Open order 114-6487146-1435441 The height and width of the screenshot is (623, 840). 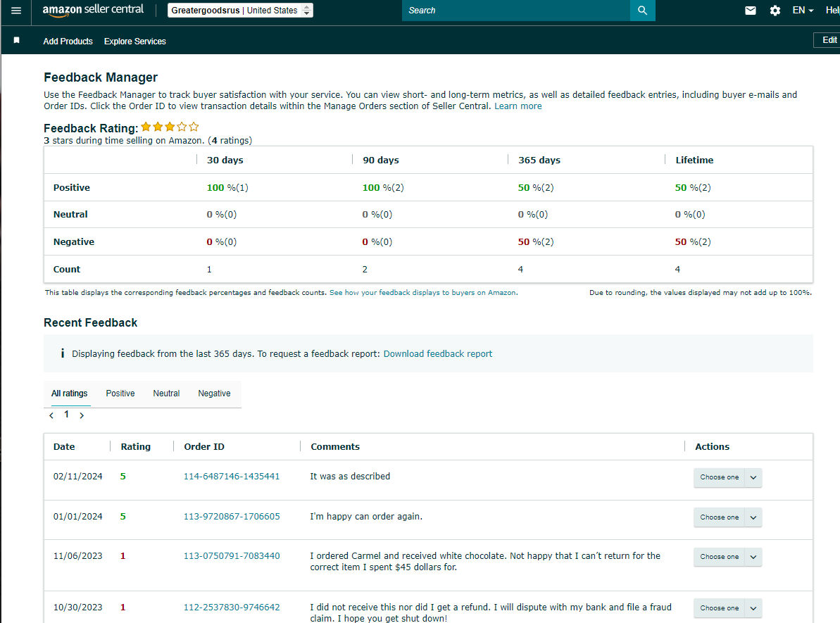point(232,476)
